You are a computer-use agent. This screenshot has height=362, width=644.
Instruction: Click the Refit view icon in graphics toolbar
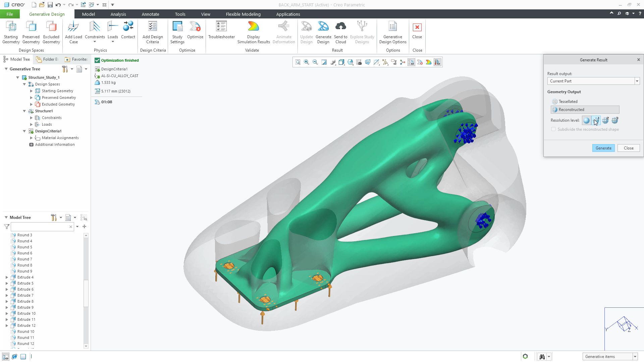point(298,62)
